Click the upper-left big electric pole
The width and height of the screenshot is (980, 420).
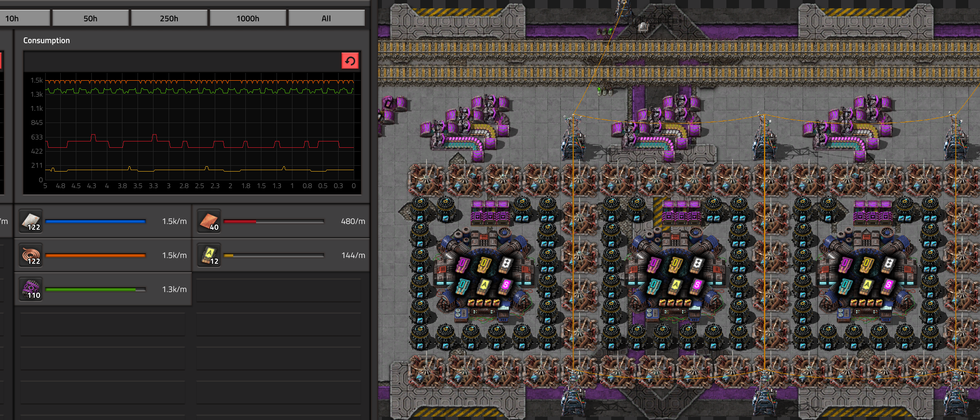(573, 138)
